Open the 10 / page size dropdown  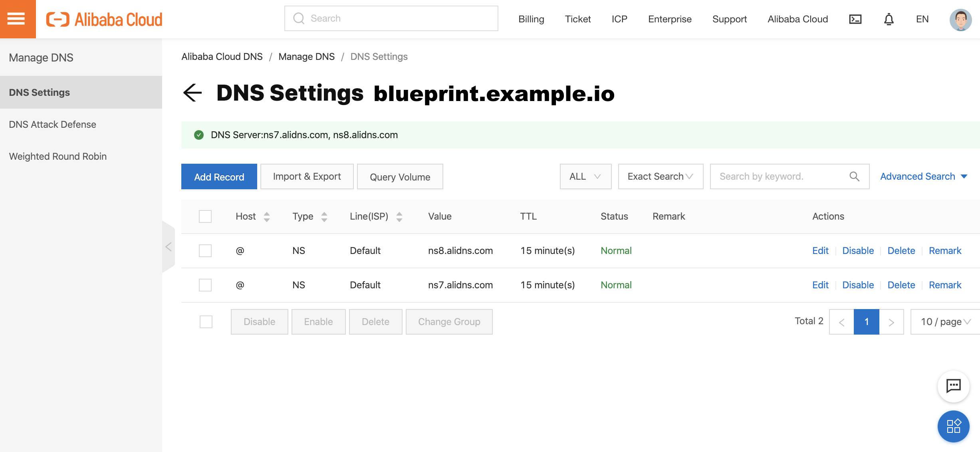click(945, 322)
